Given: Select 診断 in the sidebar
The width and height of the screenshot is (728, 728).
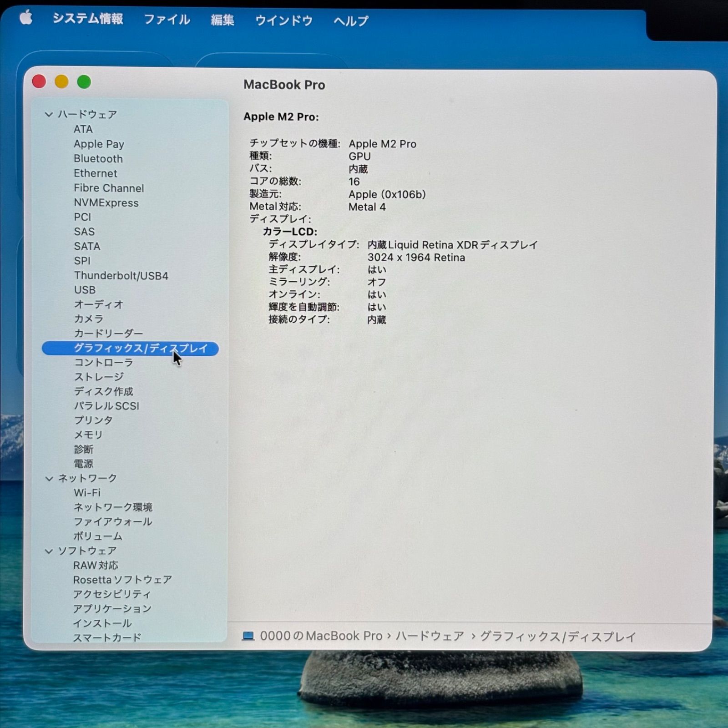Looking at the screenshot, I should (84, 450).
